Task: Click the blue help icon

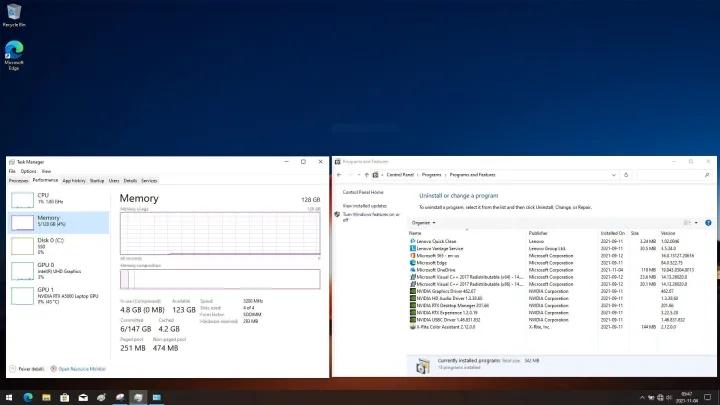Action: pos(708,223)
